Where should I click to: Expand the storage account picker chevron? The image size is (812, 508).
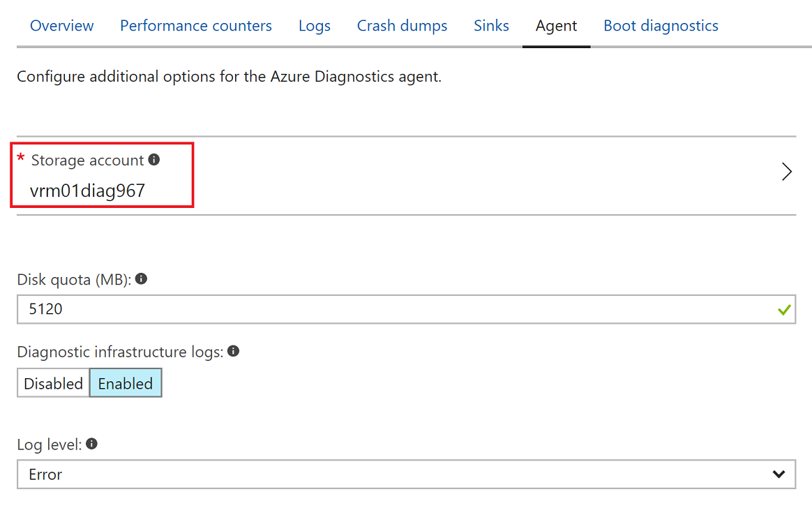click(786, 171)
